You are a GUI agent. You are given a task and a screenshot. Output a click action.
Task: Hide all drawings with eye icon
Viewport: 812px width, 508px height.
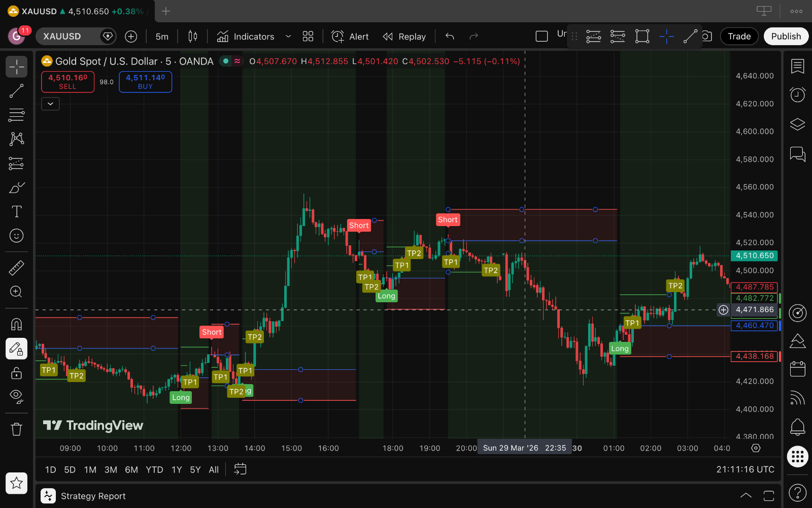click(16, 397)
